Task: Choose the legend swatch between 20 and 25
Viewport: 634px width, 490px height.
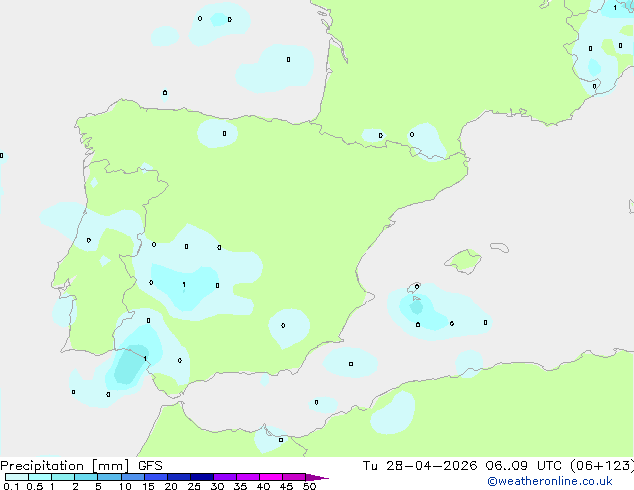Action: (x=179, y=477)
